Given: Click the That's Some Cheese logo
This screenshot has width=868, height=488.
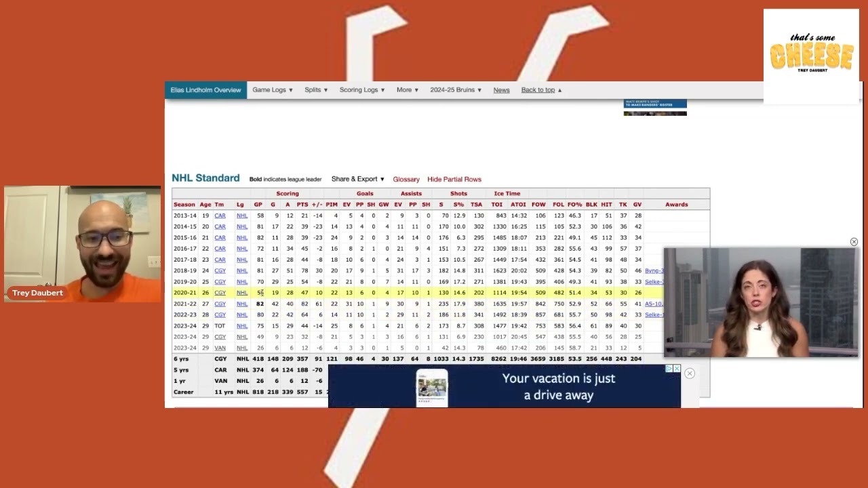Looking at the screenshot, I should click(811, 56).
